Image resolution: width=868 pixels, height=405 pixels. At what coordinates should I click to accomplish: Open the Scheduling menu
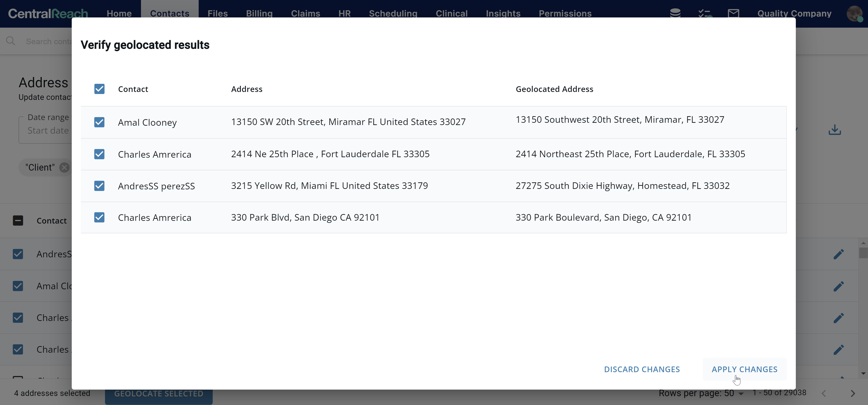[x=393, y=14]
